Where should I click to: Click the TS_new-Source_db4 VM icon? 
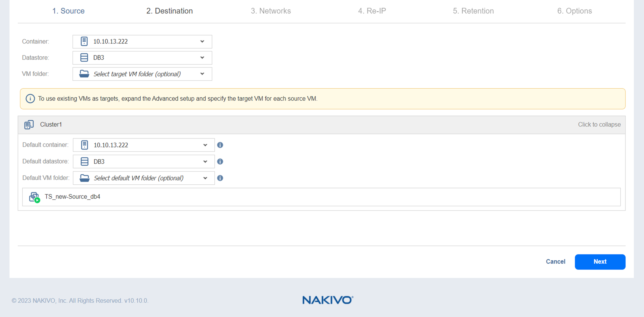[34, 197]
